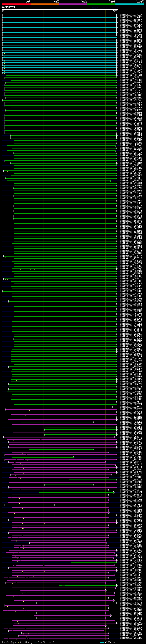Select hit UniRef100_B8BK54
Image resolution: width=146 pixels, height=644 pixels.
[x=131, y=429]
